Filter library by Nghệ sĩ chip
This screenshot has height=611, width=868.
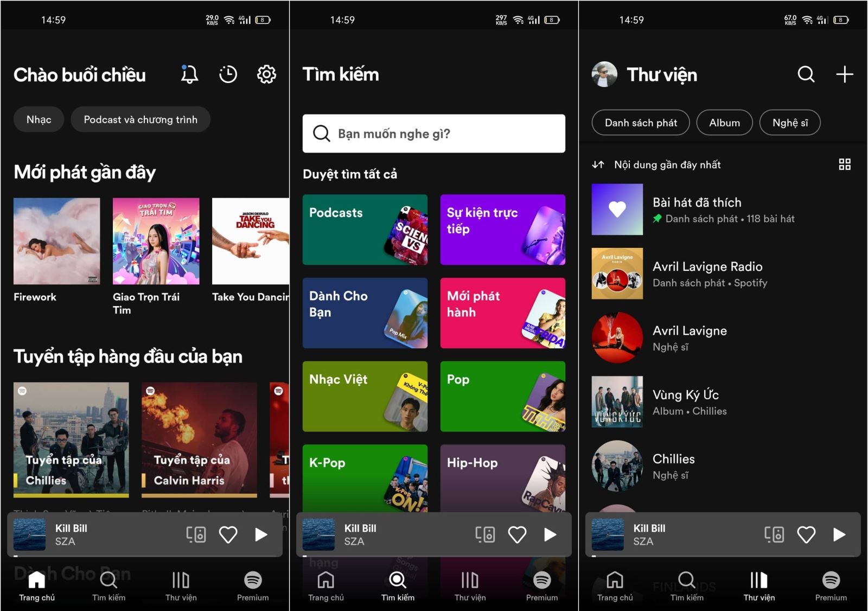[790, 123]
